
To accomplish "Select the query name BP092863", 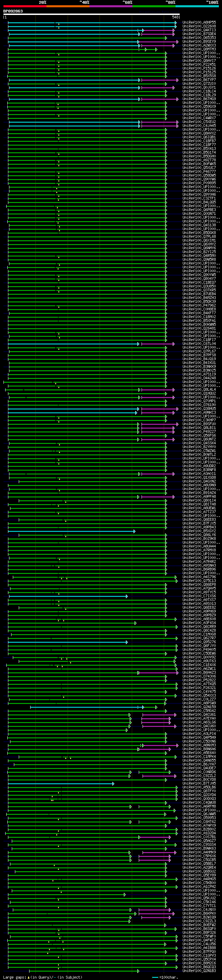I will click(x=13, y=11).
